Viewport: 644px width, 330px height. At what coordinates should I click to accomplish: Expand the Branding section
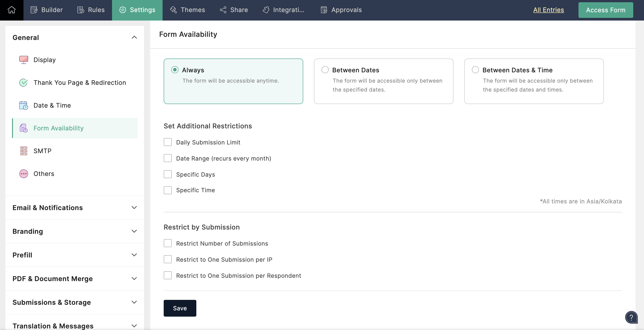134,231
